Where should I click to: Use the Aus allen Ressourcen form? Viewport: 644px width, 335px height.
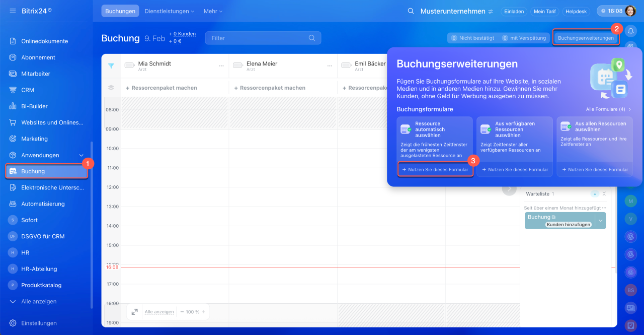click(x=595, y=170)
